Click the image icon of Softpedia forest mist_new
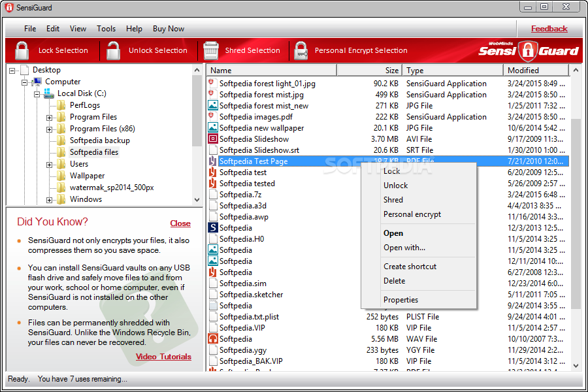588x392 pixels. point(212,106)
